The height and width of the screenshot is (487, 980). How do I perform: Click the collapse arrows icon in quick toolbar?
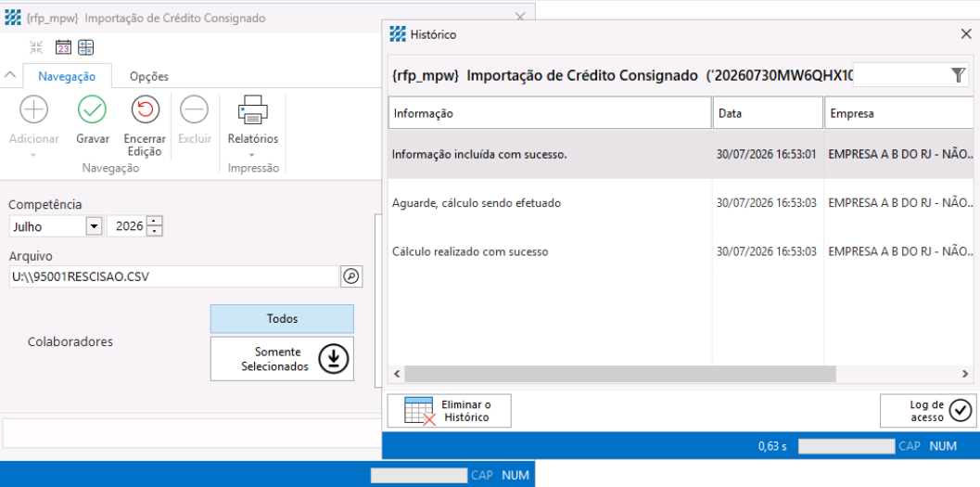(x=36, y=47)
